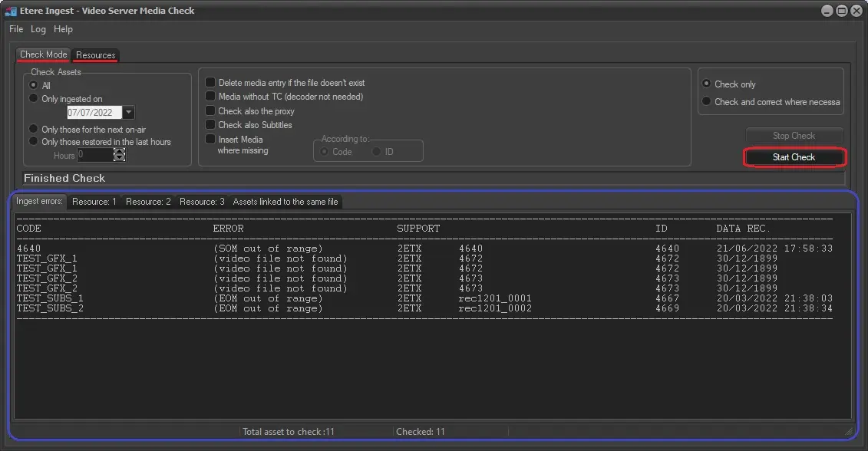Expand the ingest date dropdown arrow
The height and width of the screenshot is (451, 868).
coord(128,113)
